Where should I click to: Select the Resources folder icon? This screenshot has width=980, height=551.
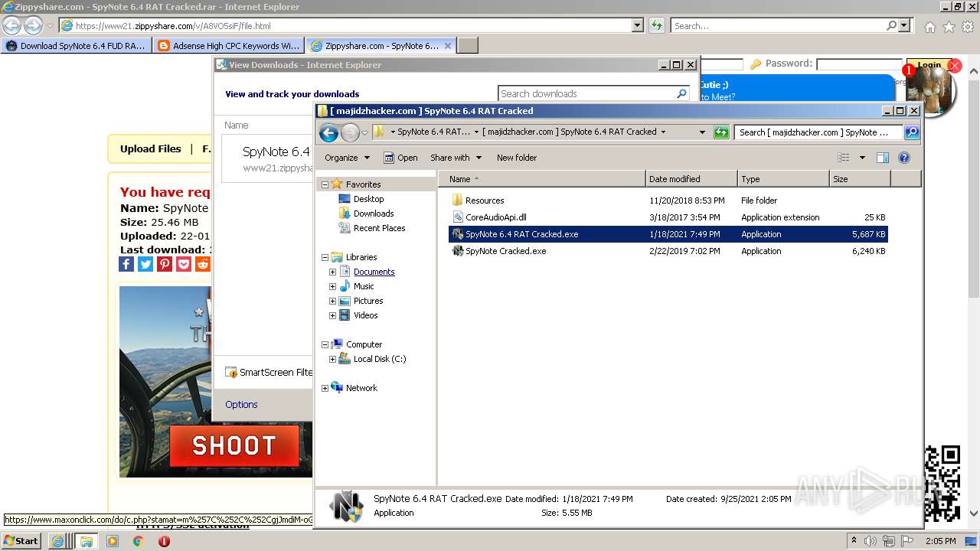pos(457,201)
